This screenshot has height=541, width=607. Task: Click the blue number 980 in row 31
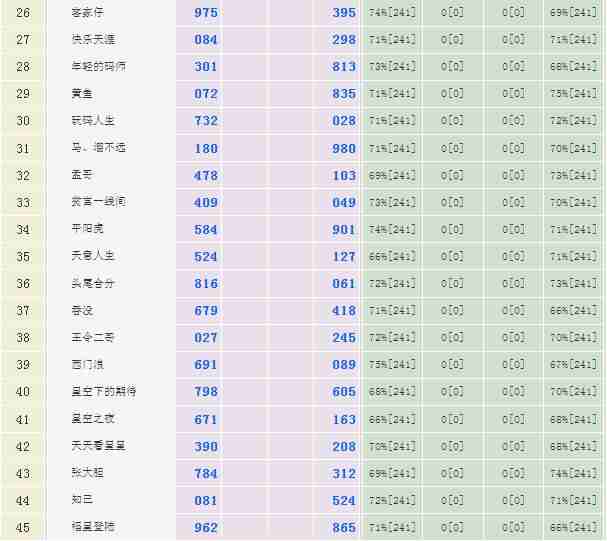[344, 149]
